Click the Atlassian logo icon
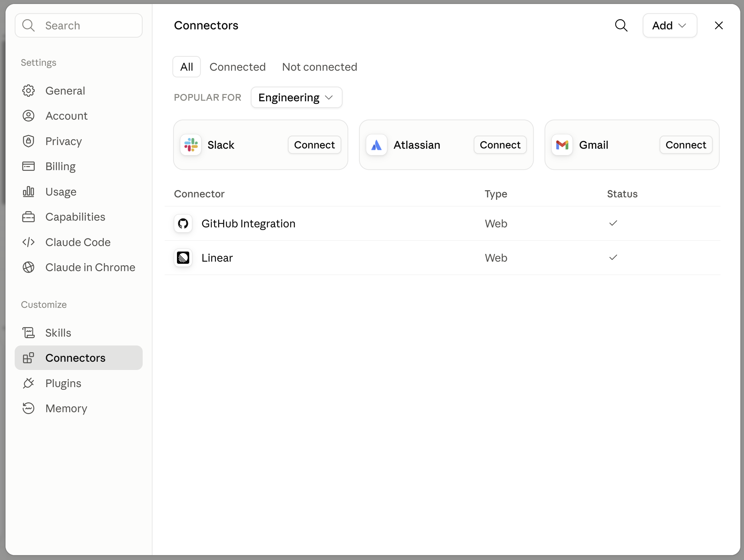The width and height of the screenshot is (744, 560). pyautogui.click(x=376, y=145)
